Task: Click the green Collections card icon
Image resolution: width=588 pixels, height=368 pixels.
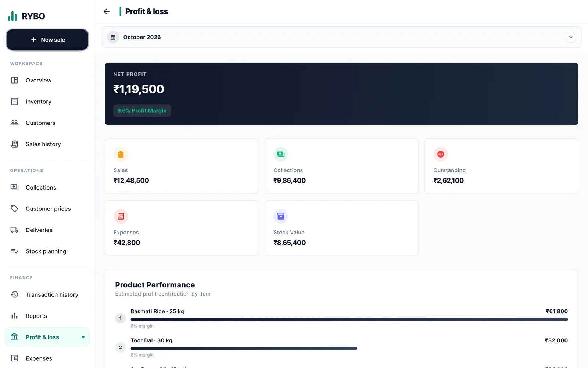Action: click(x=281, y=154)
